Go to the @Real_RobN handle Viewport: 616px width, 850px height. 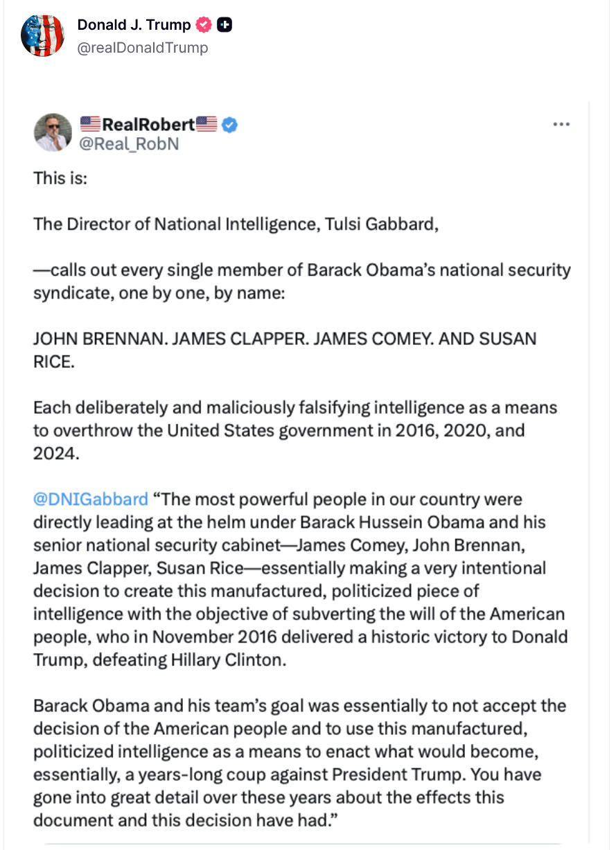[x=130, y=144]
